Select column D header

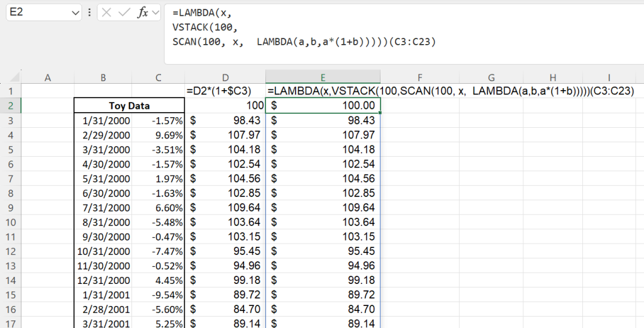tap(226, 77)
